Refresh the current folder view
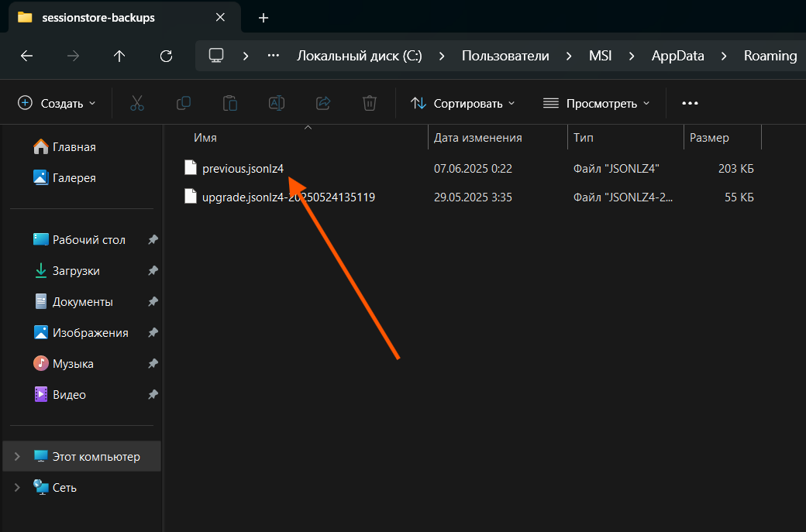This screenshot has width=806, height=532. 166,56
